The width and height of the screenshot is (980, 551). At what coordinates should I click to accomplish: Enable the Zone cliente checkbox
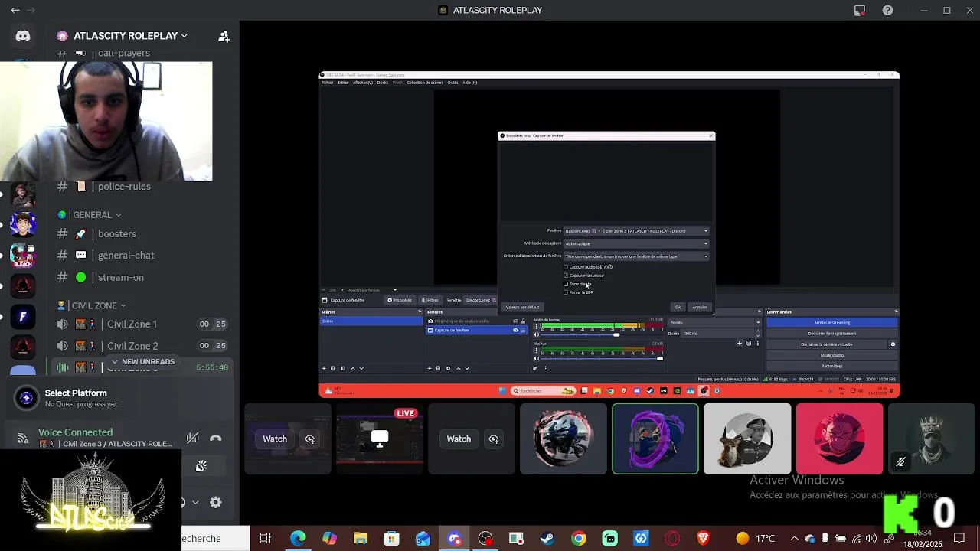click(566, 284)
